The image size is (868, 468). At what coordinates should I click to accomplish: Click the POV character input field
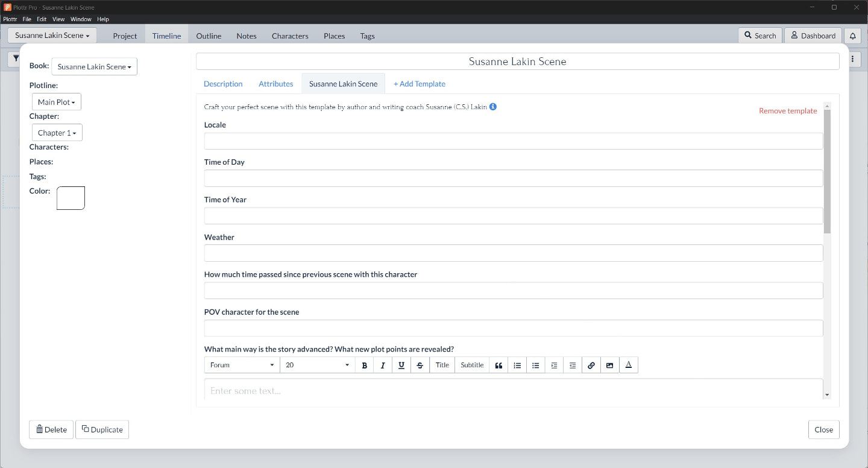pos(514,328)
